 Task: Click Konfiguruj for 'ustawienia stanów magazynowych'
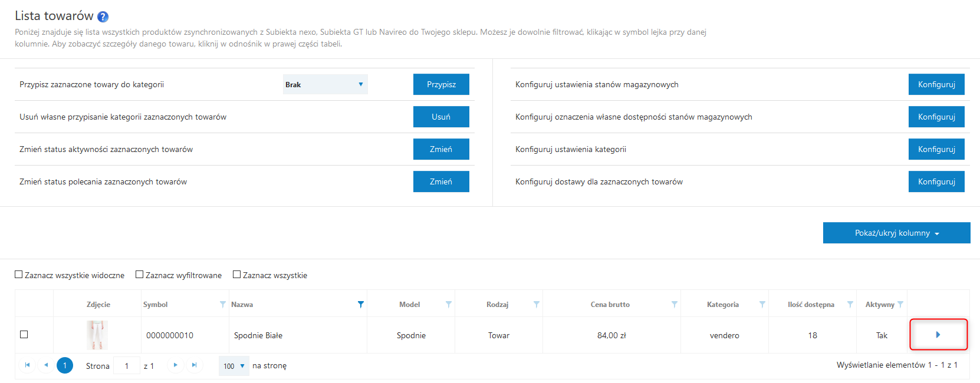click(936, 84)
